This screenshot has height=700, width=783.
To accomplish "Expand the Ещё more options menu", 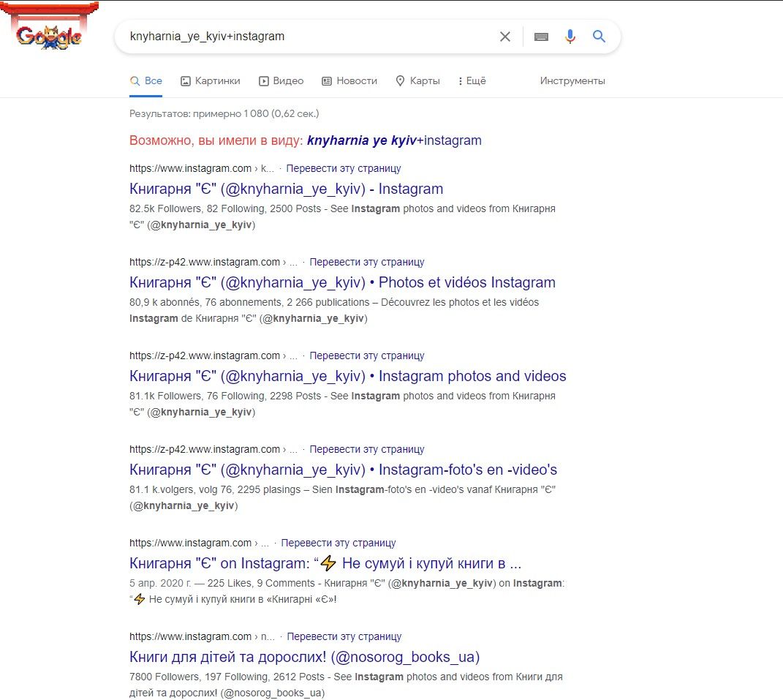I will (x=472, y=81).
